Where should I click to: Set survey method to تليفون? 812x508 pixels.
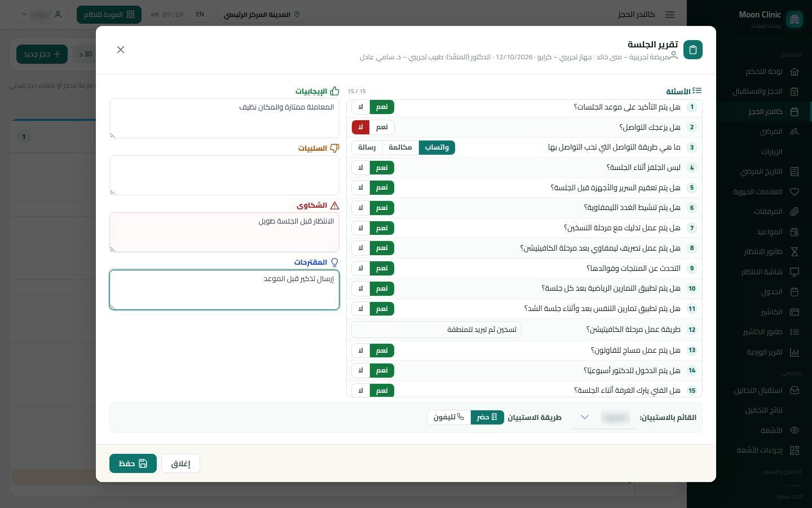pos(449,417)
